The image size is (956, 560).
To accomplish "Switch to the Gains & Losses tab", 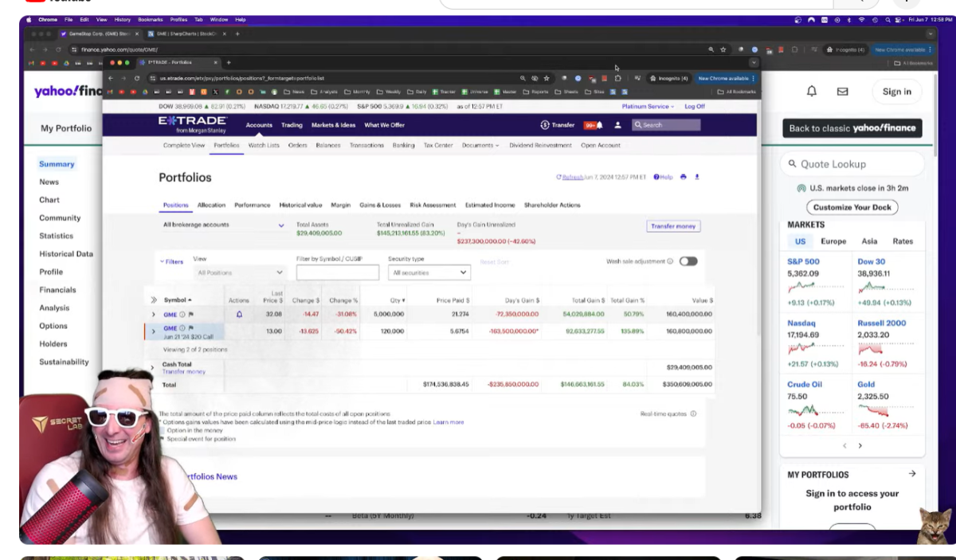I will coord(380,206).
